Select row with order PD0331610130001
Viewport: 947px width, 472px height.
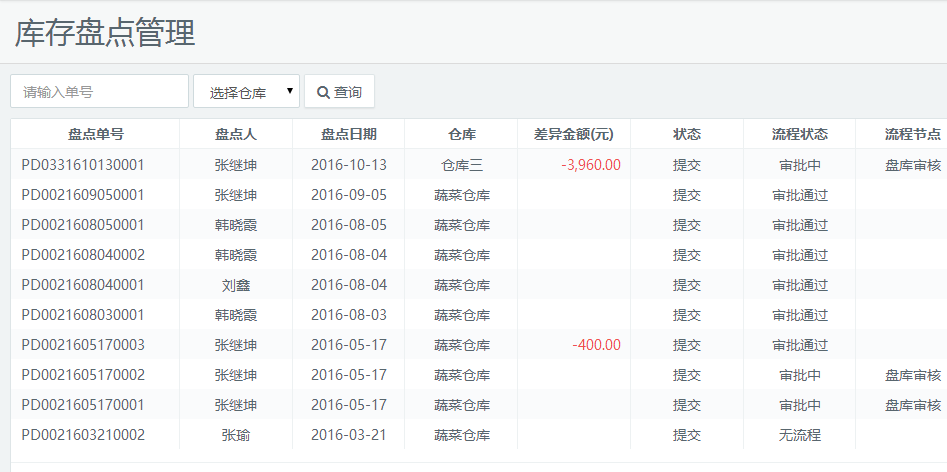[x=83, y=165]
